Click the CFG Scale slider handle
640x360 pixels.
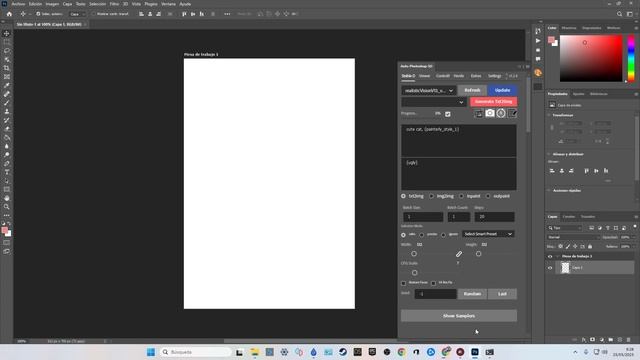coord(415,273)
